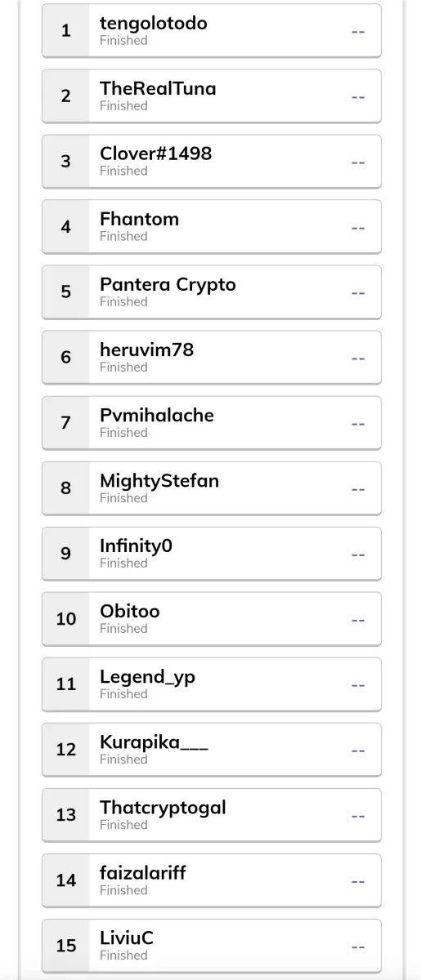
Task: Select the Pantera Crypto participant
Action: click(x=211, y=292)
